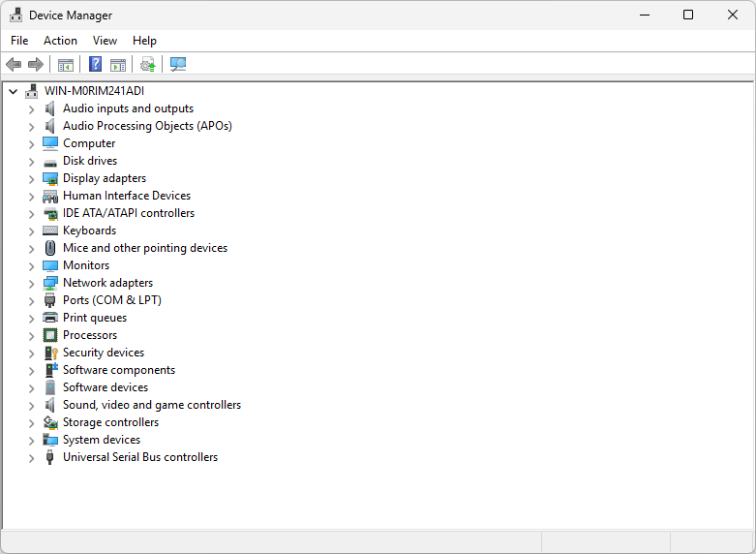The width and height of the screenshot is (756, 554).
Task: Select the Storage controllers label
Action: coord(111,421)
